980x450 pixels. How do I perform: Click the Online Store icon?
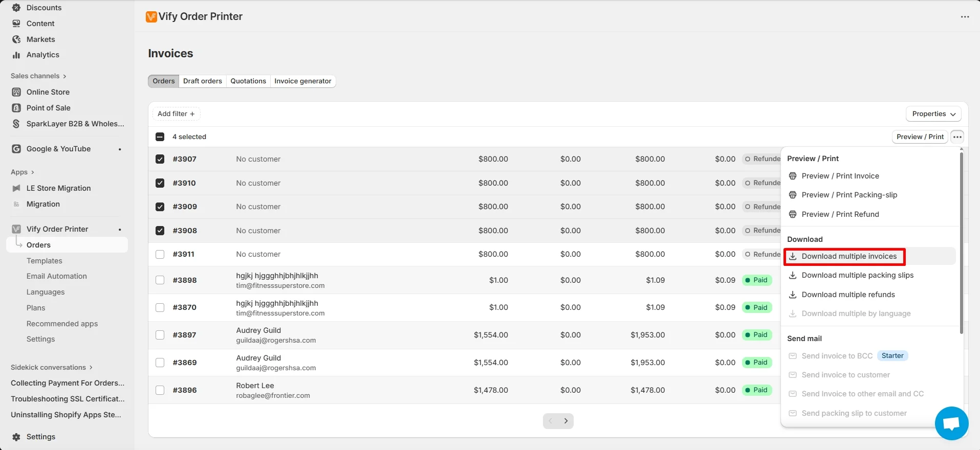point(16,92)
